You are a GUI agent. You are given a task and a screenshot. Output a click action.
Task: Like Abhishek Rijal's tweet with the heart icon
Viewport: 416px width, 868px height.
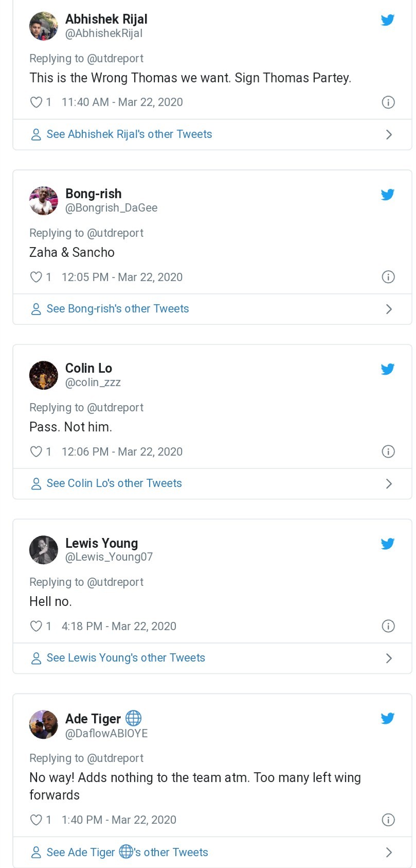36,102
